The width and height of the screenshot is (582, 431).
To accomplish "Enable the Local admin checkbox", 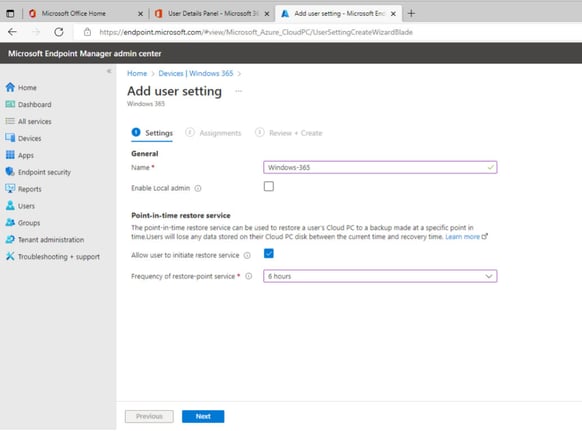I will point(269,186).
